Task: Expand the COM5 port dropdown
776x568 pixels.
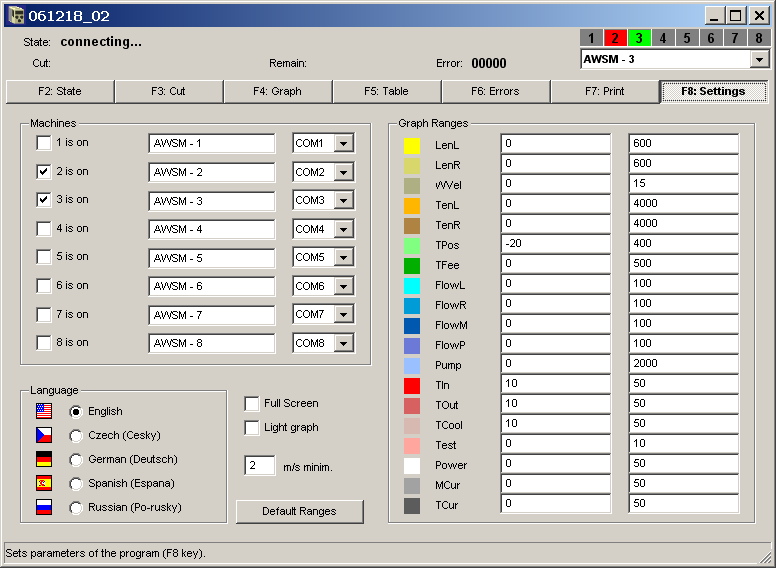Action: click(x=343, y=259)
